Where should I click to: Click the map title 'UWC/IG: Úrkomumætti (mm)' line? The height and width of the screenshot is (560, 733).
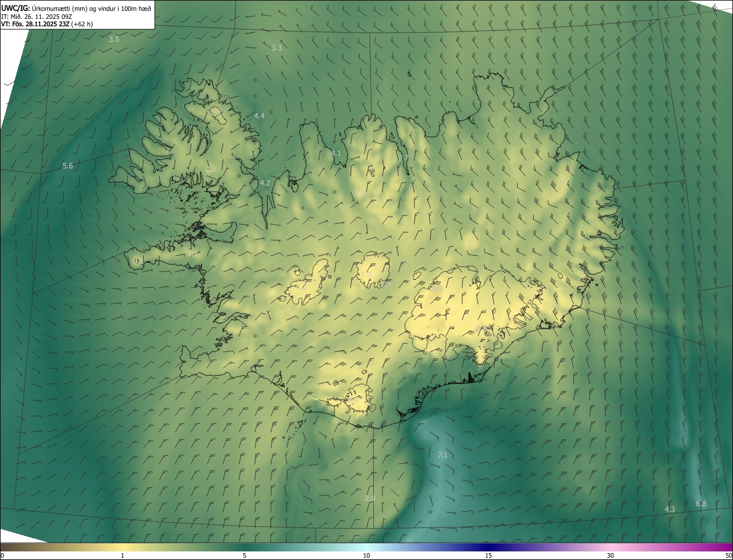point(76,8)
